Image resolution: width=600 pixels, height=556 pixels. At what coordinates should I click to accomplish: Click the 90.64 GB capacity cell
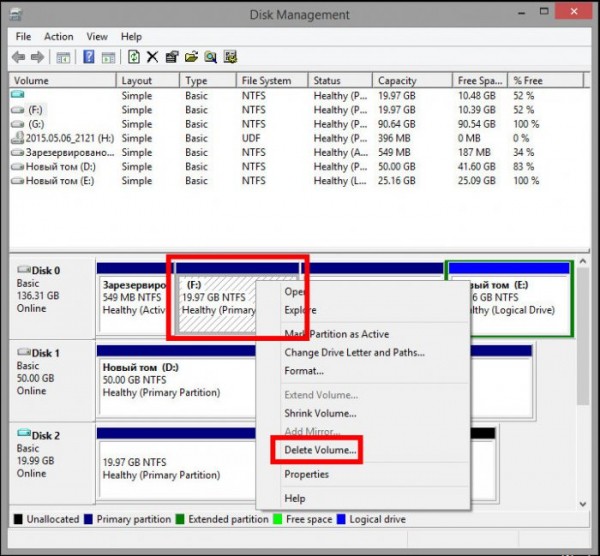coord(396,124)
